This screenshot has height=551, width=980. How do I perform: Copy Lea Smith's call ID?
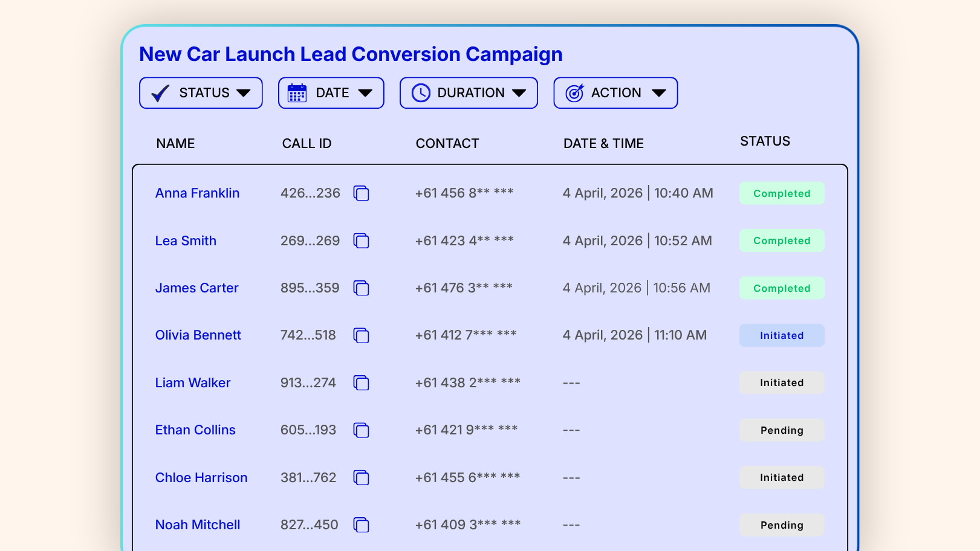coord(361,241)
